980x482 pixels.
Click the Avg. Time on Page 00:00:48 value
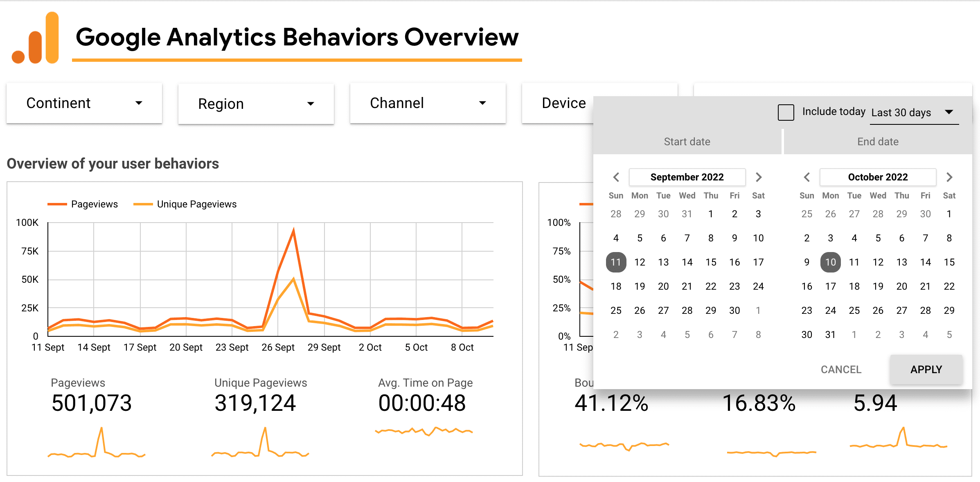[422, 403]
